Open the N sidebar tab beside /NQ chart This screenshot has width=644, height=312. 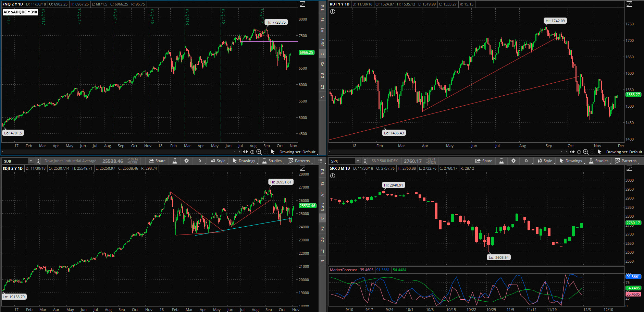click(322, 97)
